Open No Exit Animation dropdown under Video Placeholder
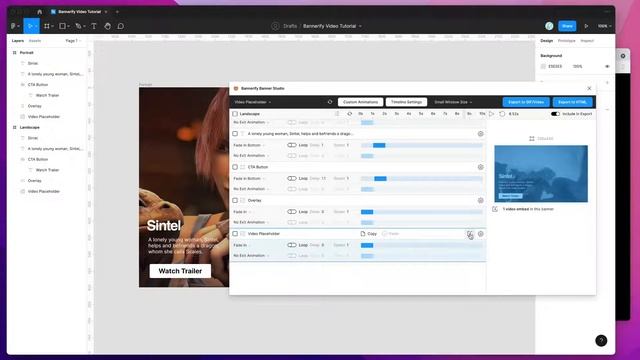This screenshot has width=640, height=360. 251,256
